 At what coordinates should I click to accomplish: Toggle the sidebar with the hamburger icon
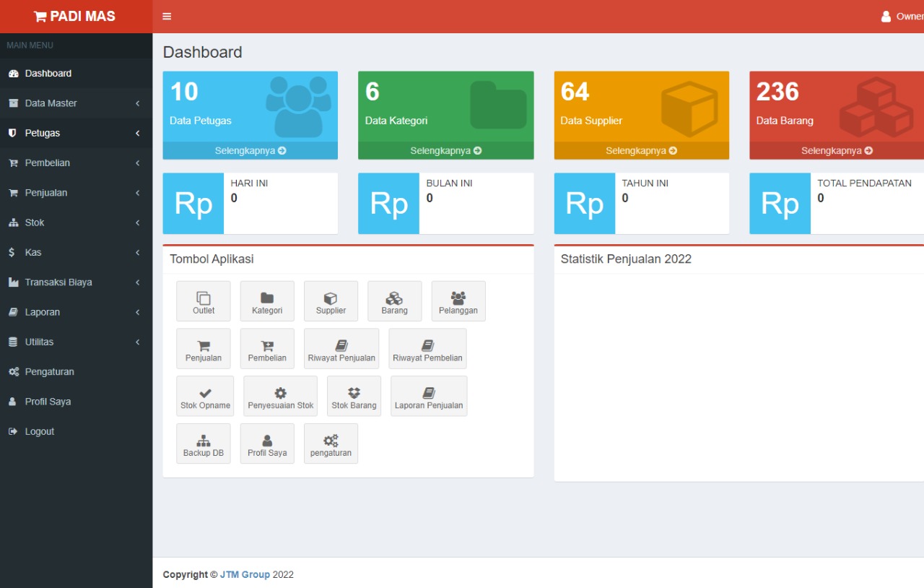pos(167,17)
